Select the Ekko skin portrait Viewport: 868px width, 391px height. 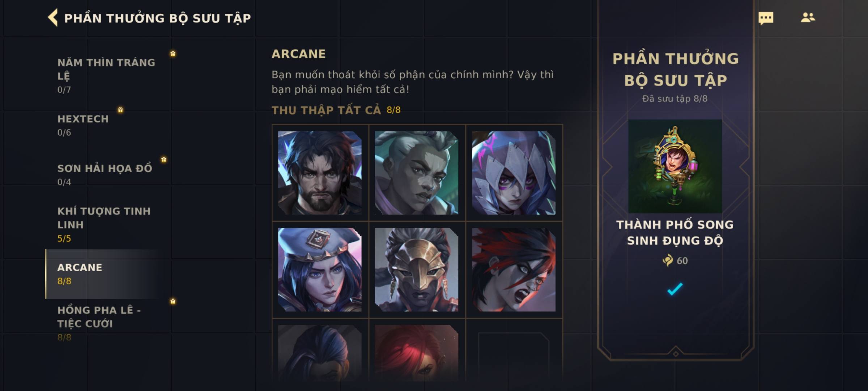pyautogui.click(x=417, y=173)
